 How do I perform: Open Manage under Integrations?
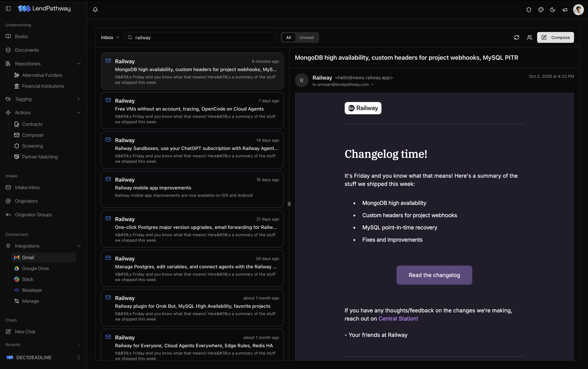(x=30, y=301)
